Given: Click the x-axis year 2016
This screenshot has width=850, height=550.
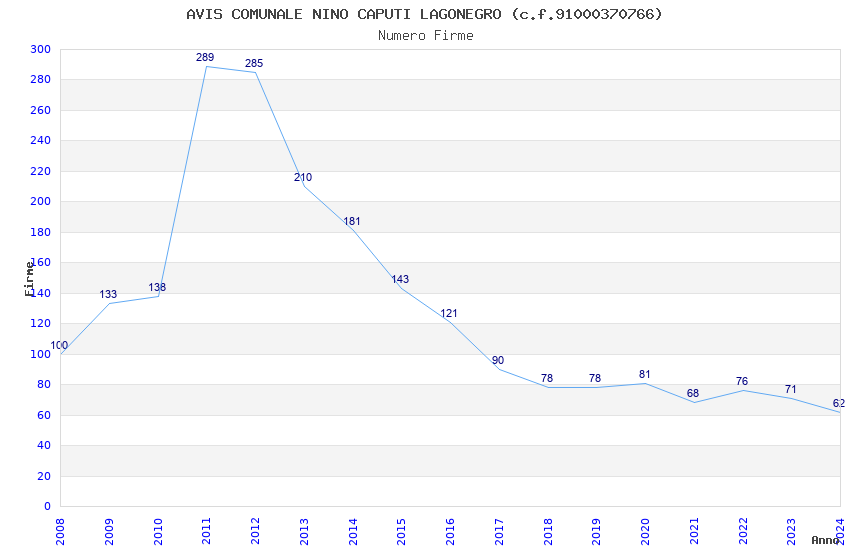Looking at the screenshot, I should pos(450,531).
